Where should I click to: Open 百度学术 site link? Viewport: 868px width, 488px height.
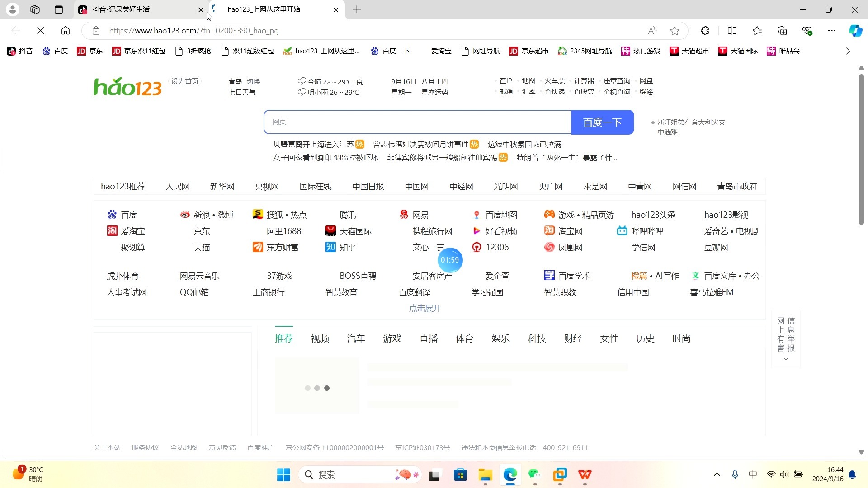567,276
